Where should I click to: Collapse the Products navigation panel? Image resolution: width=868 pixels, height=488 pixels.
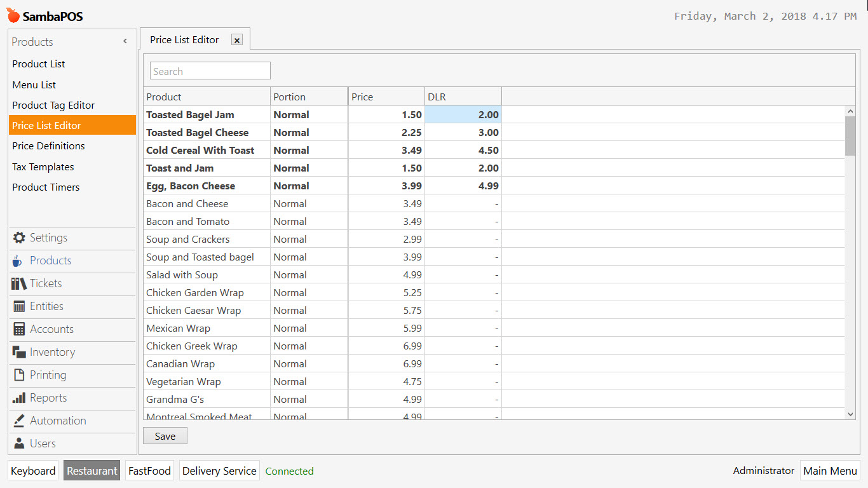(125, 41)
